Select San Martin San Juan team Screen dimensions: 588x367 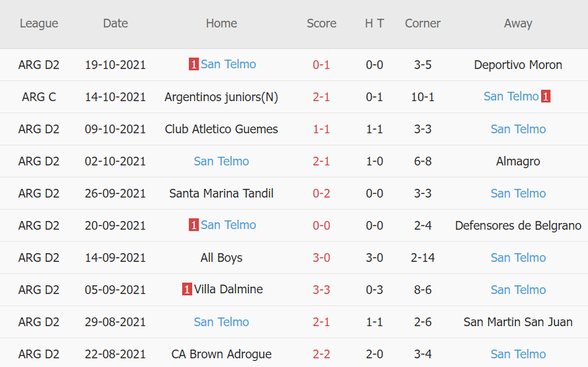pos(518,322)
